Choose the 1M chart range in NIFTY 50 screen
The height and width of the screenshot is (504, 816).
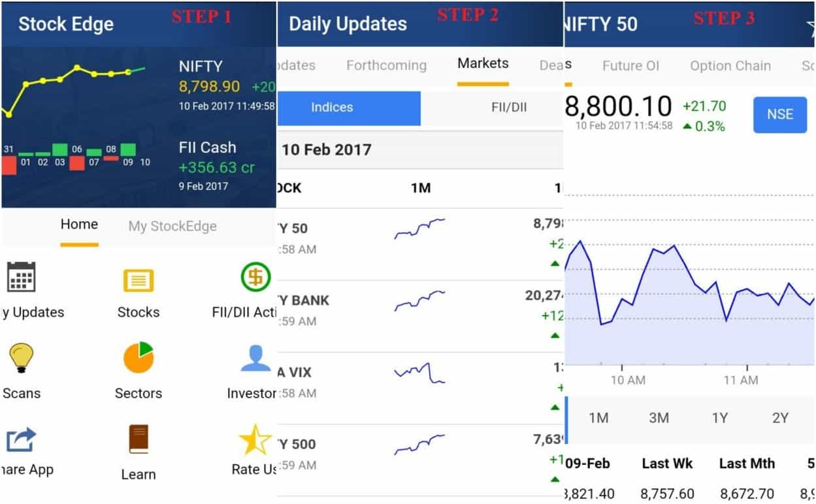598,418
